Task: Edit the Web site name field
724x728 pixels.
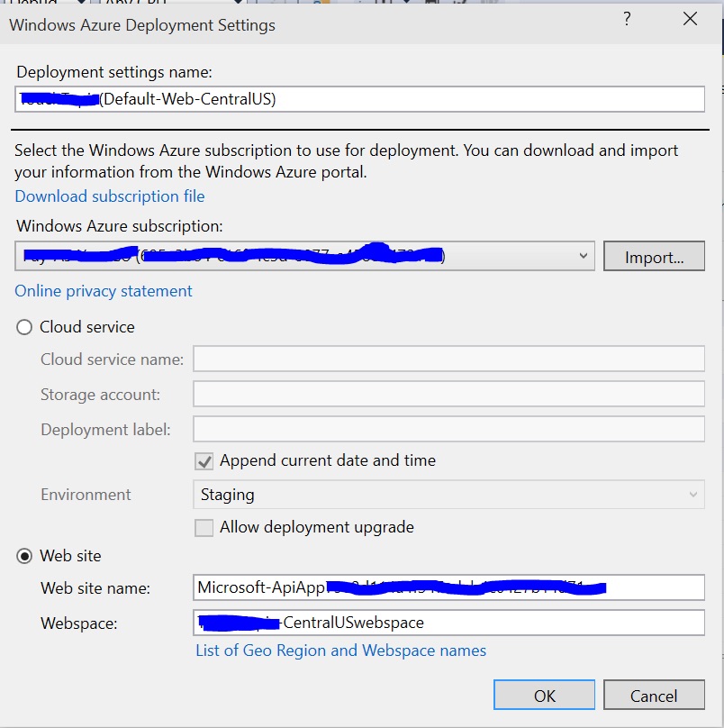Action: click(448, 587)
